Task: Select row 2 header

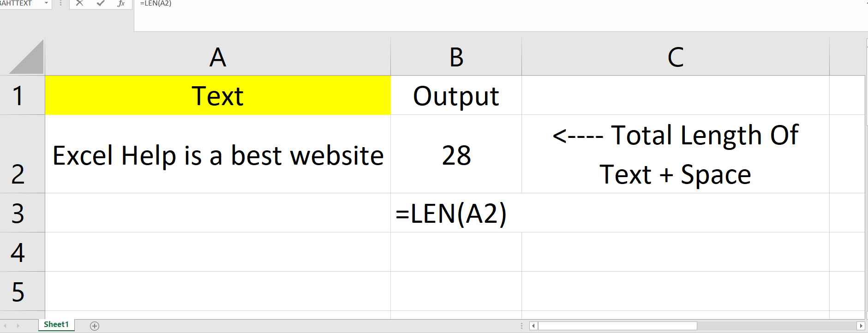Action: [x=22, y=155]
